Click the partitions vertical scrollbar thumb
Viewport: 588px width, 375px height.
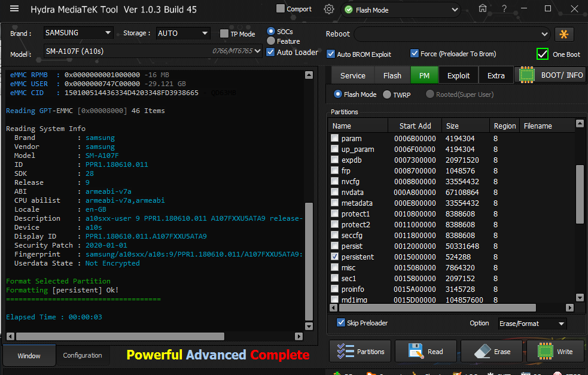click(x=580, y=194)
